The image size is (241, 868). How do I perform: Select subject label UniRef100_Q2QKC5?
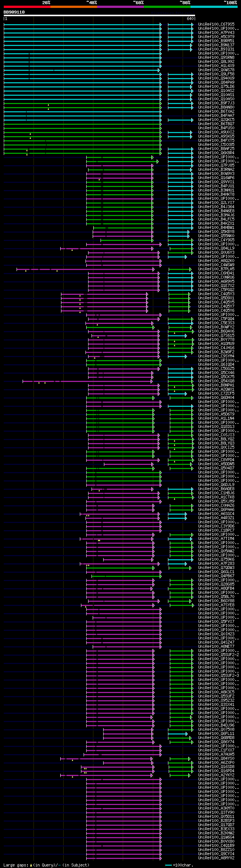point(216,120)
